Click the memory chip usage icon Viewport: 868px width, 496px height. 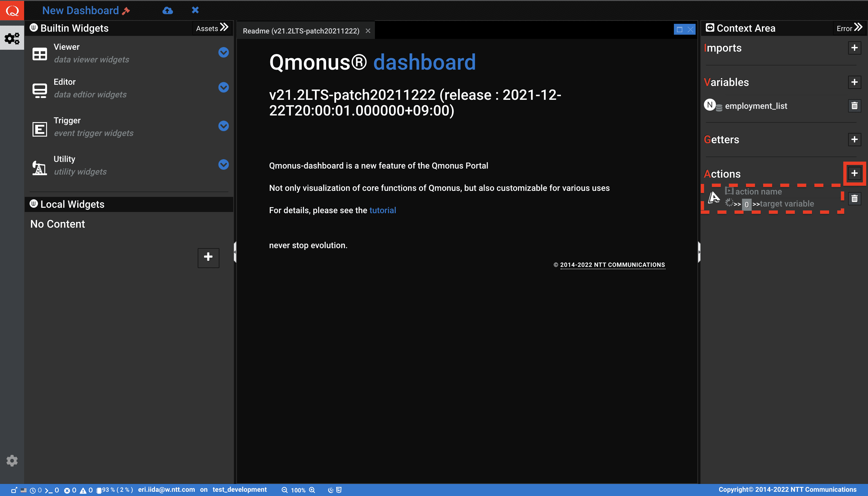click(99, 491)
